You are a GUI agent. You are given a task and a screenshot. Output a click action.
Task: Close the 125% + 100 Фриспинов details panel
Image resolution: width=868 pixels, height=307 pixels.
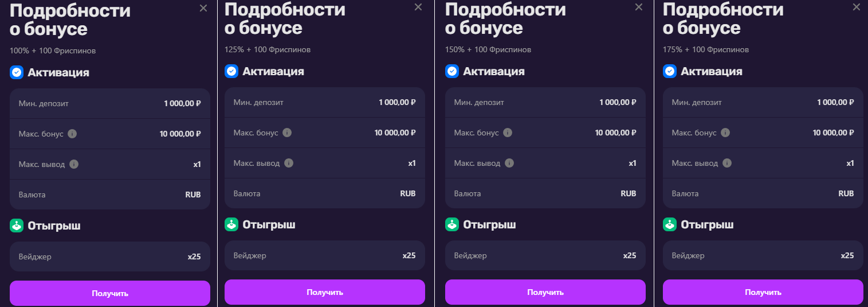tap(418, 7)
